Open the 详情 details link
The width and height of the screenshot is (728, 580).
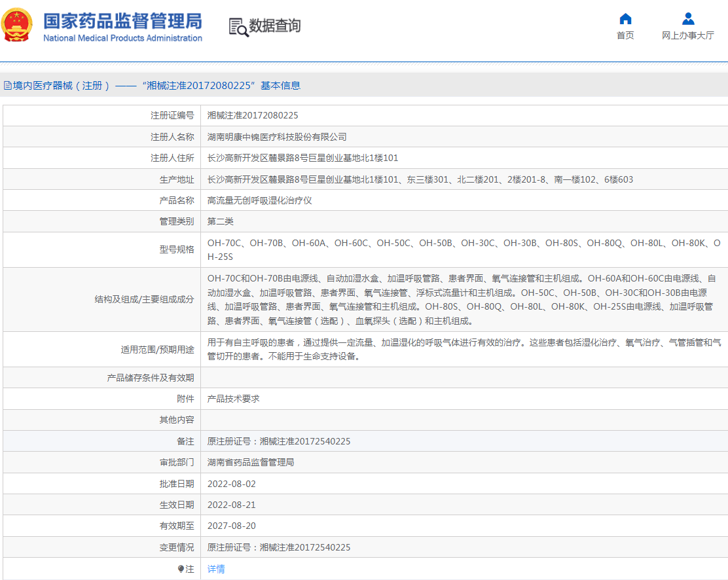pyautogui.click(x=215, y=569)
